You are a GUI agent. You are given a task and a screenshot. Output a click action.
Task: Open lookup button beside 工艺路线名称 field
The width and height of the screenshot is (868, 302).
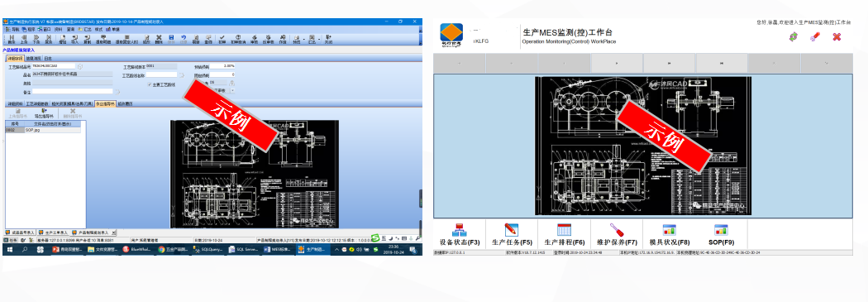(182, 74)
